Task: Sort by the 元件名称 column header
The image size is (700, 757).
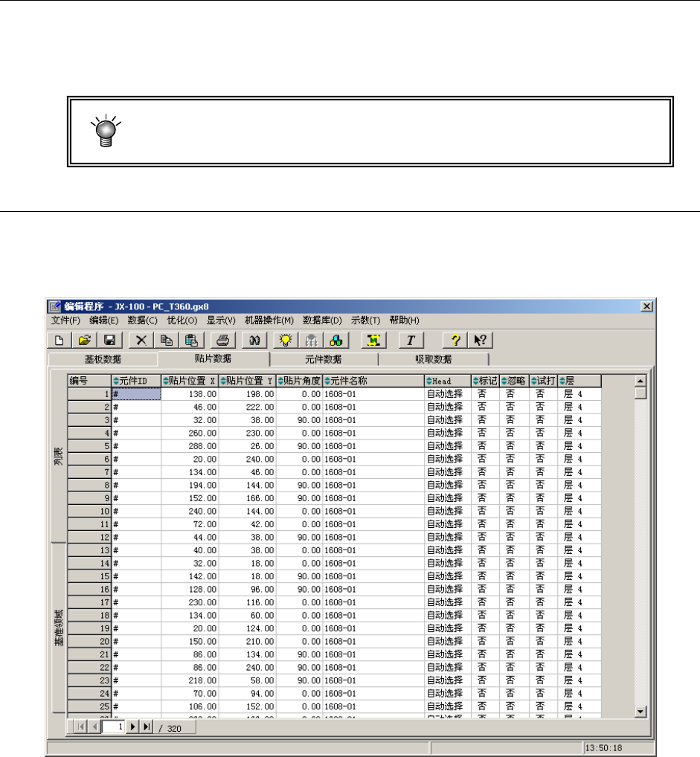Action: [x=374, y=381]
